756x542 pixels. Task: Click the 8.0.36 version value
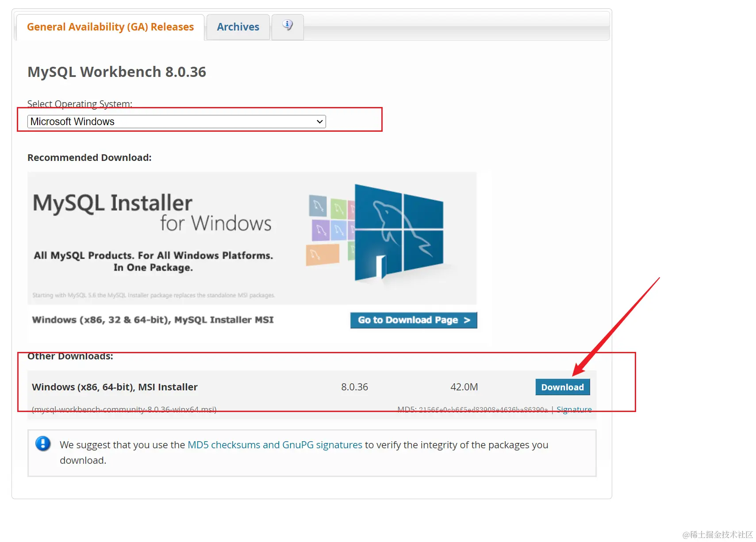[354, 387]
